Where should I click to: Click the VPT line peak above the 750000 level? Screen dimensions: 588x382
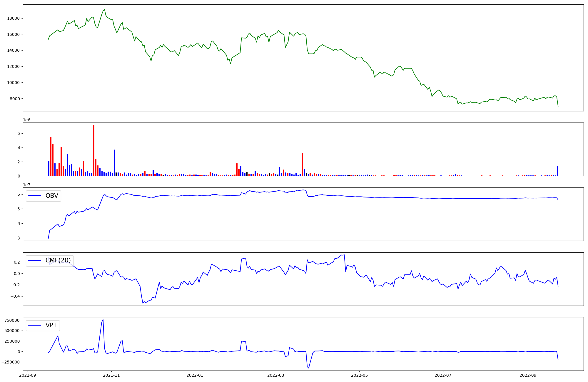coord(103,320)
